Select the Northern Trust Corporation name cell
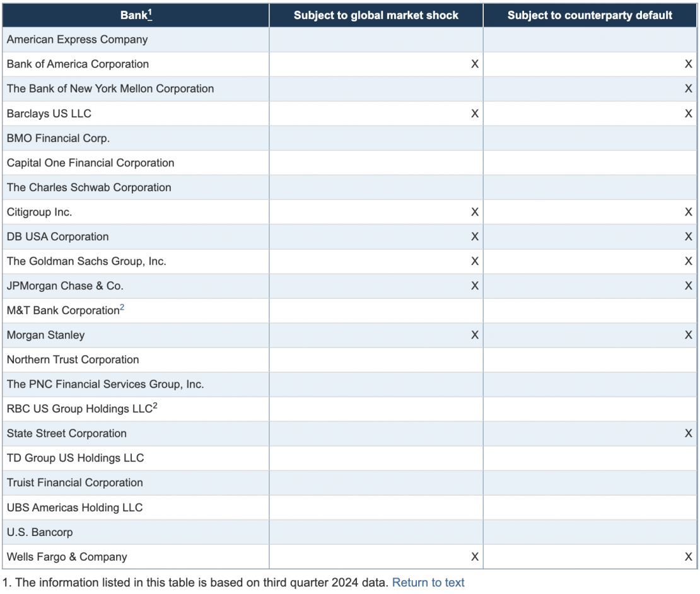The height and width of the screenshot is (594, 700). click(73, 359)
